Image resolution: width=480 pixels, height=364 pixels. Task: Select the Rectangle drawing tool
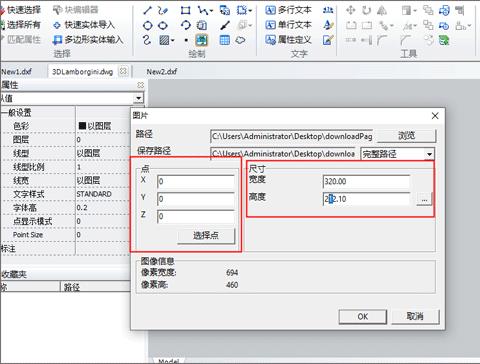[x=185, y=10]
